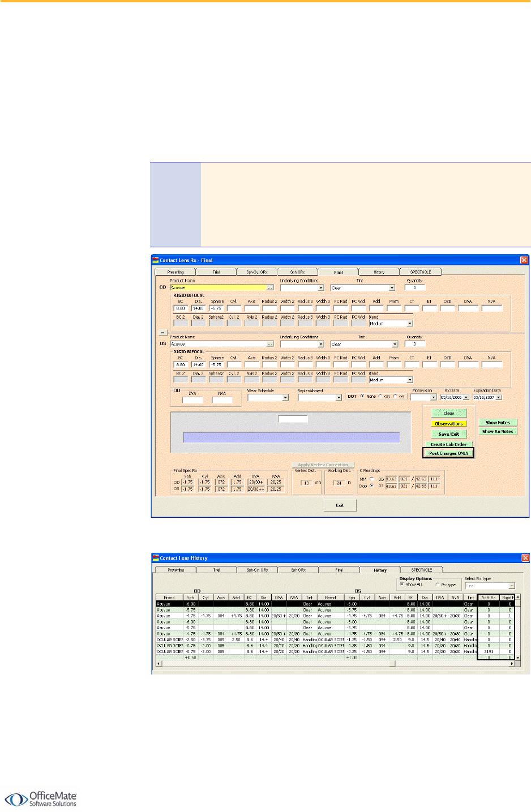Screen dimensions: 531x812
Task: Open Trial tab in History window
Action: (x=217, y=570)
